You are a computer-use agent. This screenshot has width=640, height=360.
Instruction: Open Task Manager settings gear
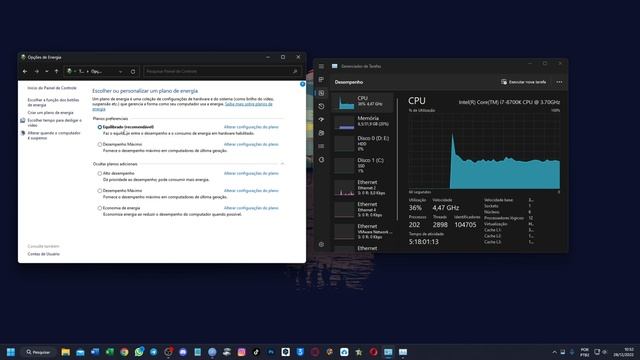tap(322, 244)
